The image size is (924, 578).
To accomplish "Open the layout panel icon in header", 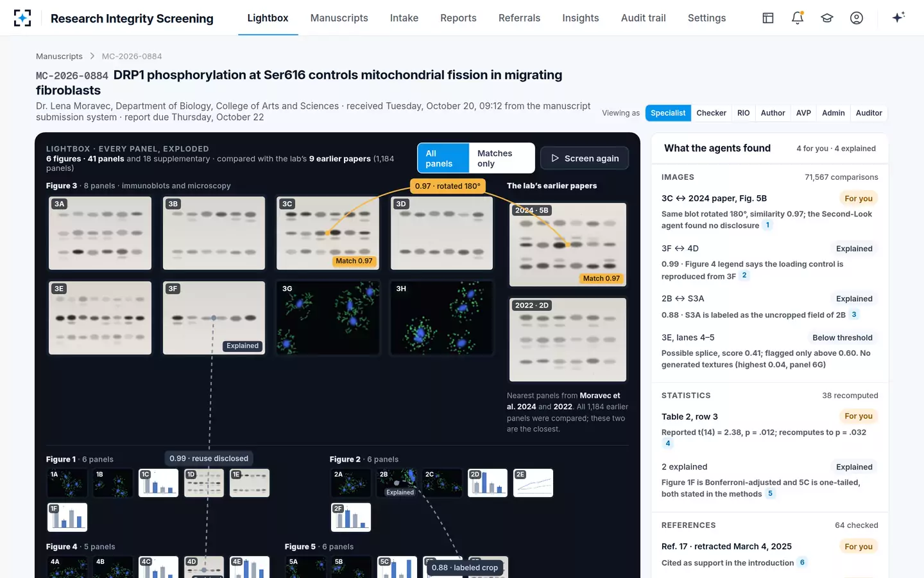I will [x=768, y=18].
